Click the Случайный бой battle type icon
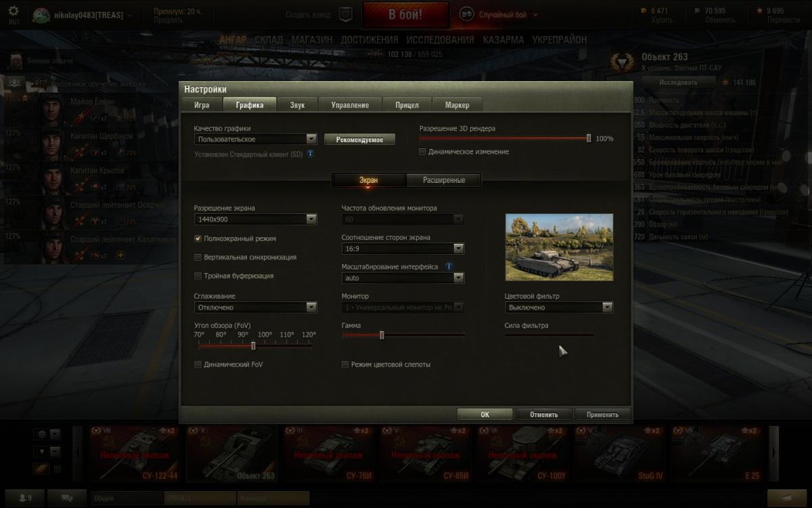The image size is (812, 508). tap(467, 14)
